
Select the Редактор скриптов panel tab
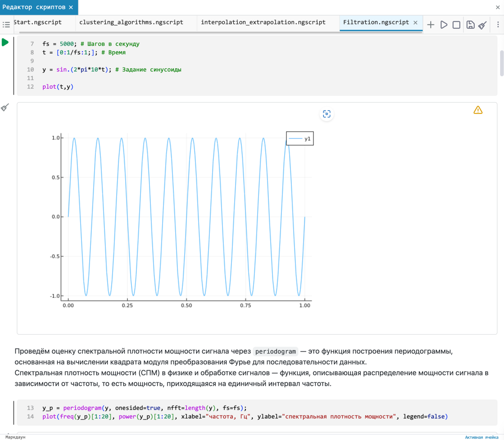[34, 7]
